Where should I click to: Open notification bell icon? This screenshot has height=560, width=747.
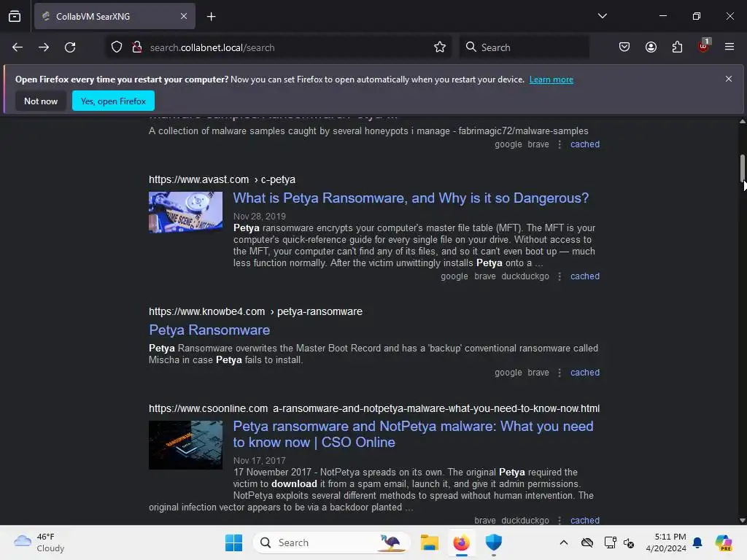tap(697, 542)
